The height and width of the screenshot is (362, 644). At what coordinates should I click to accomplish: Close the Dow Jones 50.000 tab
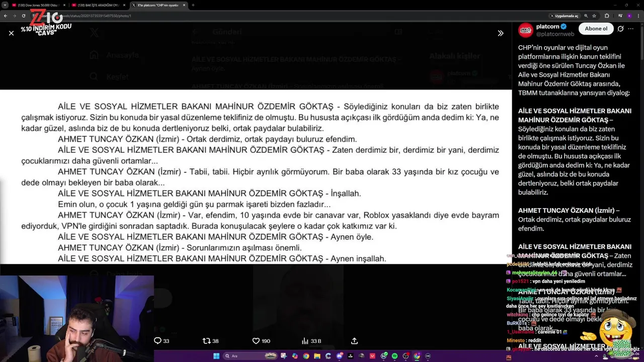point(64,5)
